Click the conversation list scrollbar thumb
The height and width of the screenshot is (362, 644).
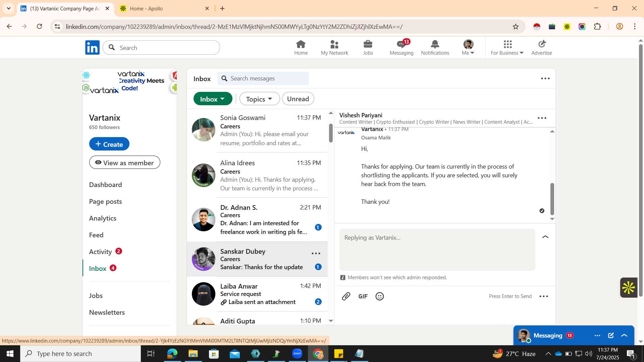pos(331,133)
